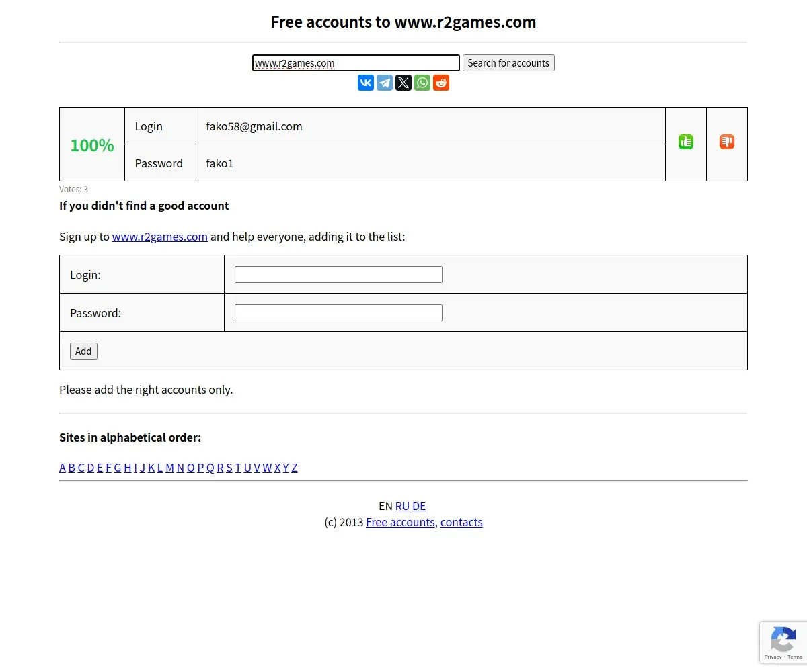Share page via VK icon
807x672 pixels.
[x=366, y=83]
